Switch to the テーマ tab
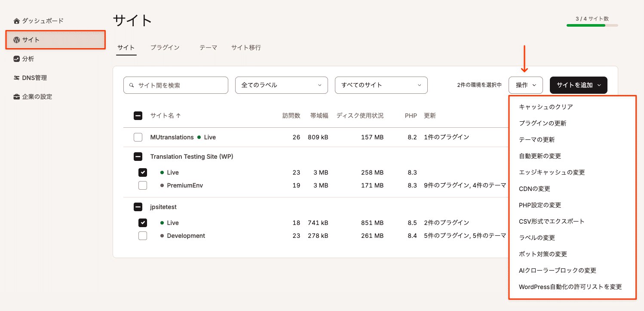Image resolution: width=644 pixels, height=311 pixels. coord(208,48)
